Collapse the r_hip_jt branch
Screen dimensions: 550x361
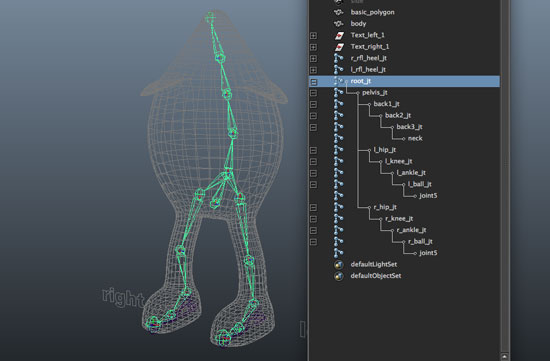click(x=313, y=208)
